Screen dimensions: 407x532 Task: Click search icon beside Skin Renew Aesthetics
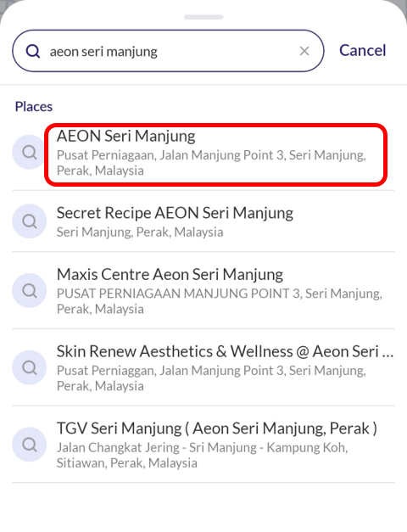point(29,367)
